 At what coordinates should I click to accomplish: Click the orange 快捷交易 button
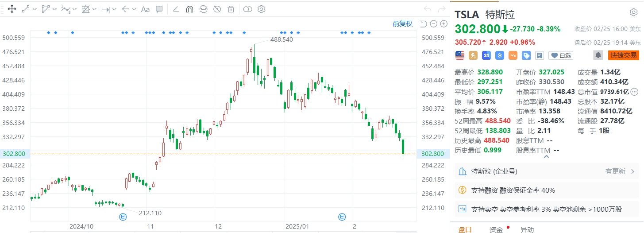623,55
